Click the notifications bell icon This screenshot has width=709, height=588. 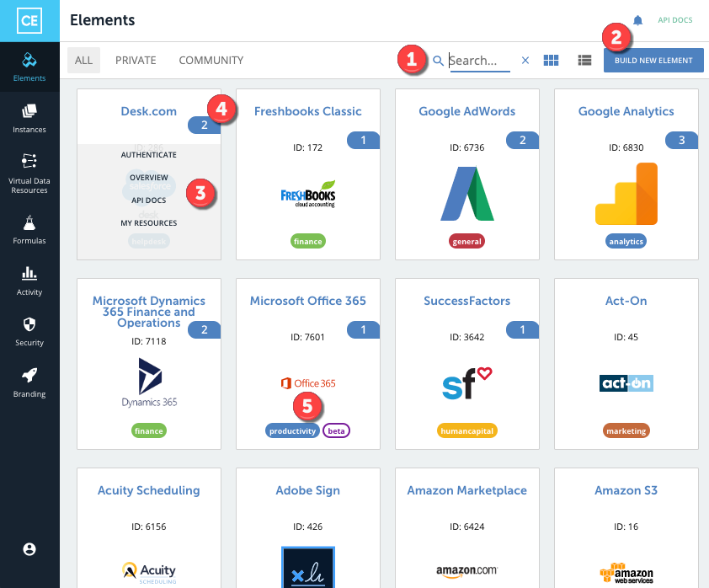(x=637, y=20)
